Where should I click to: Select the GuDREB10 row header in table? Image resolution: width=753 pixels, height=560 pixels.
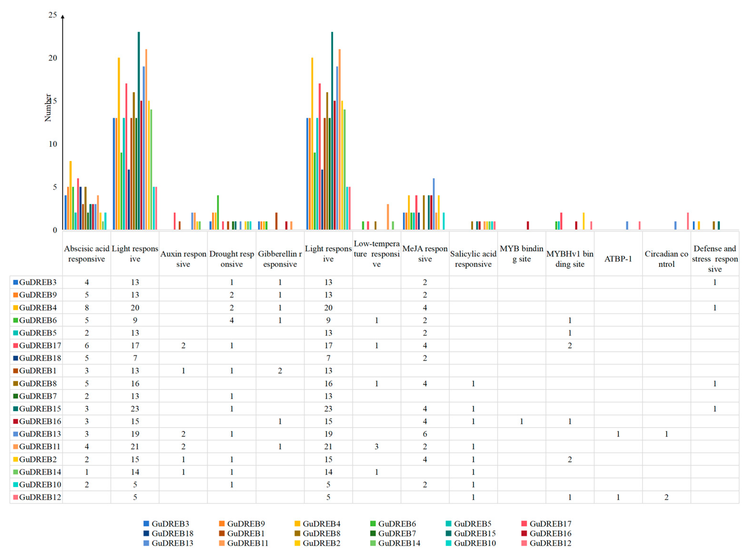[x=40, y=484]
